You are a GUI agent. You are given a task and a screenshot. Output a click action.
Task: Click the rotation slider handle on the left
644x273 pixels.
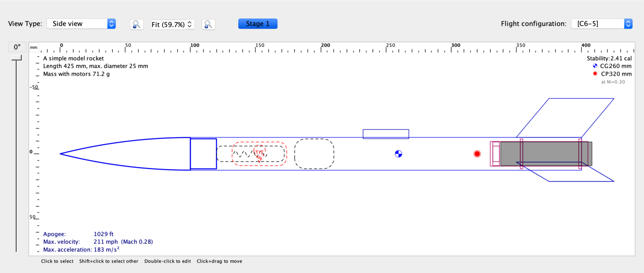pos(16,57)
